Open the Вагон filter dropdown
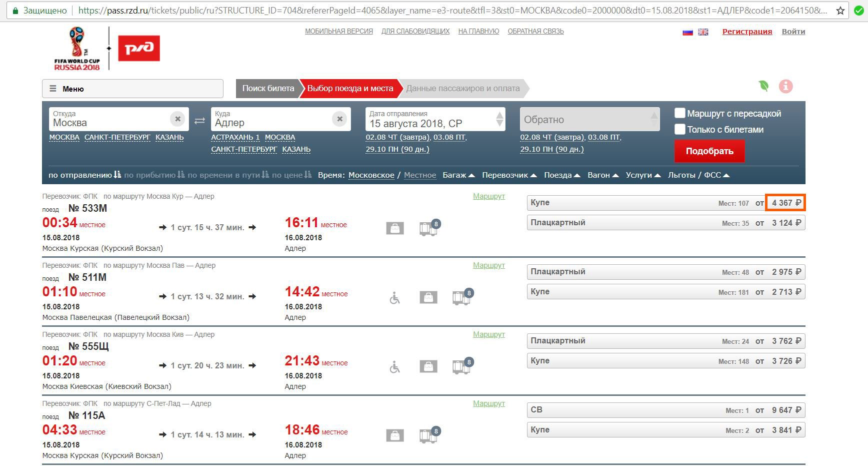This screenshot has height=466, width=868. (603, 175)
